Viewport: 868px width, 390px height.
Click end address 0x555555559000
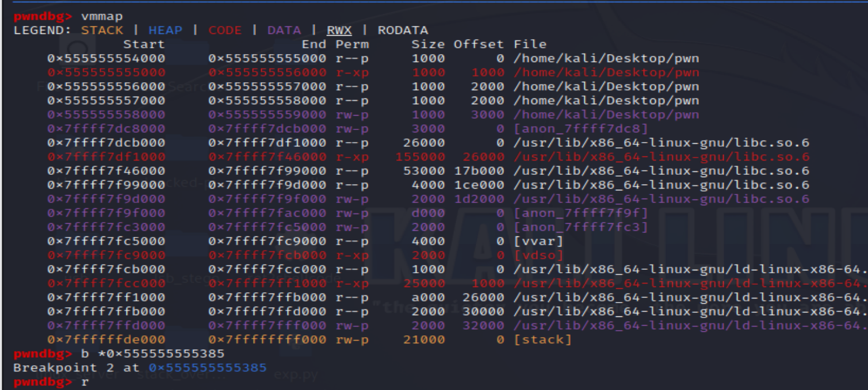(x=267, y=114)
